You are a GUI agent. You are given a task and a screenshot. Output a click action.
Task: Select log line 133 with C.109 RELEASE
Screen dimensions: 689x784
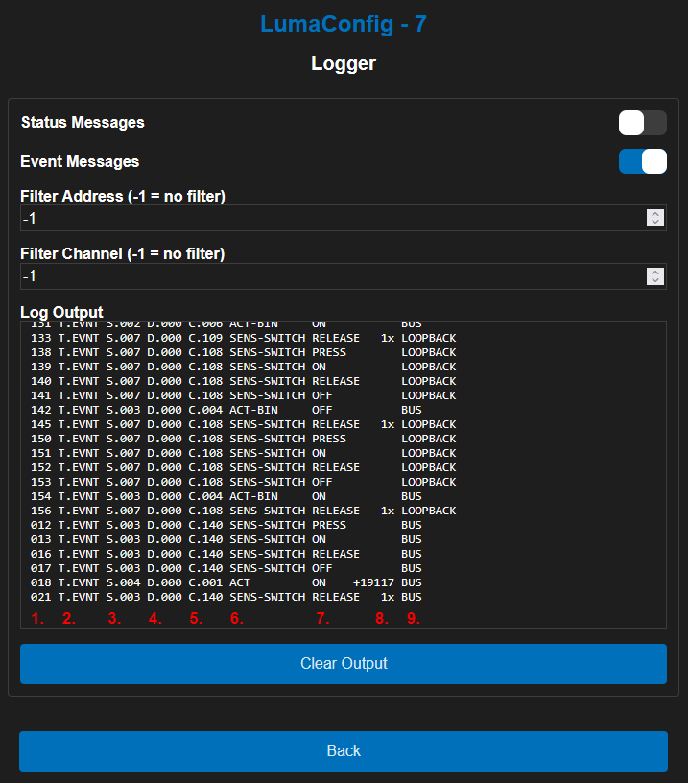[x=244, y=338]
